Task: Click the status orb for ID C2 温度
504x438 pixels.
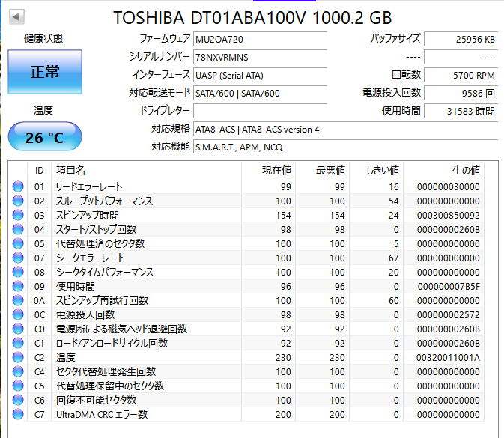Action: pos(18,357)
